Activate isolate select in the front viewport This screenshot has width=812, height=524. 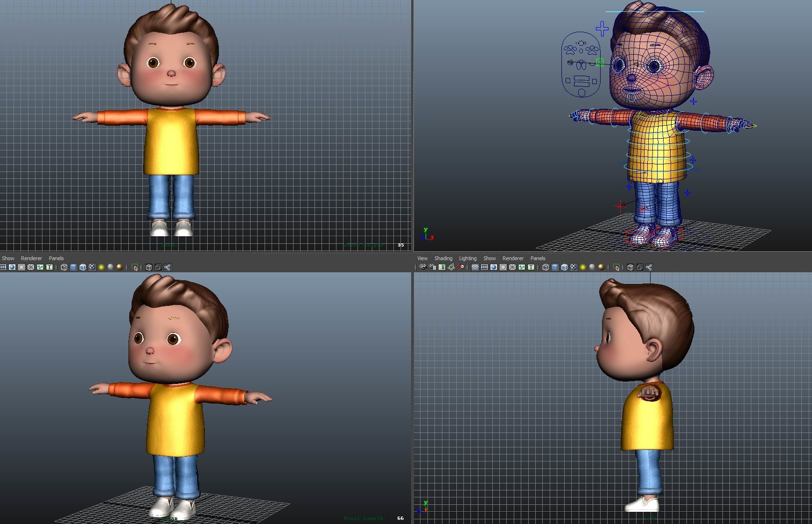click(135, 267)
